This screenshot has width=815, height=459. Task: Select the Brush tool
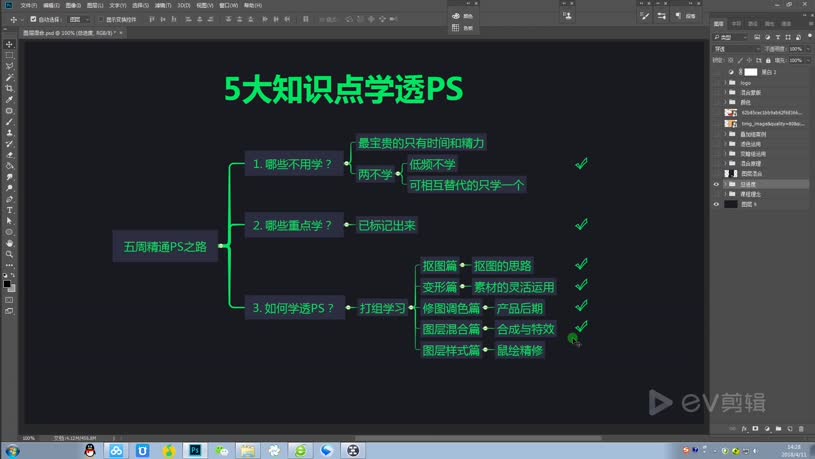point(9,122)
